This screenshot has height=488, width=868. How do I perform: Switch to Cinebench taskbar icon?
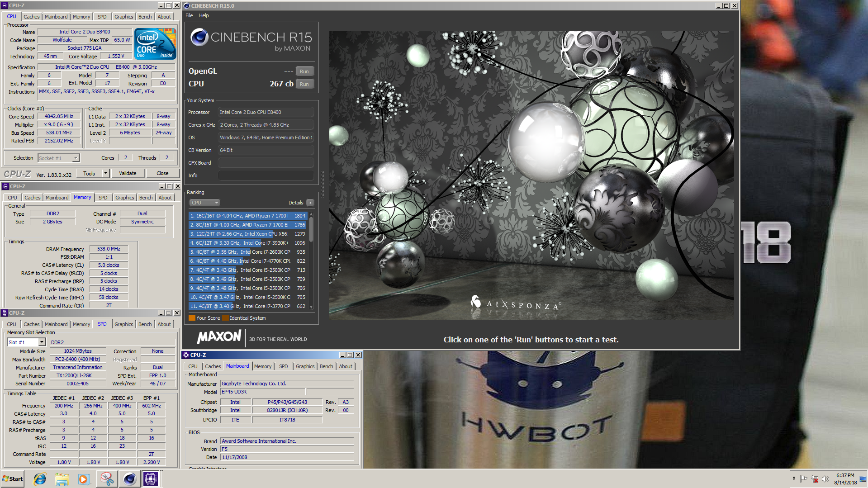click(x=129, y=479)
